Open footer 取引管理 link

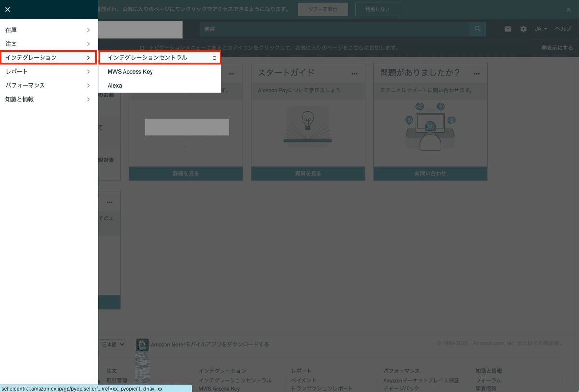(x=117, y=381)
